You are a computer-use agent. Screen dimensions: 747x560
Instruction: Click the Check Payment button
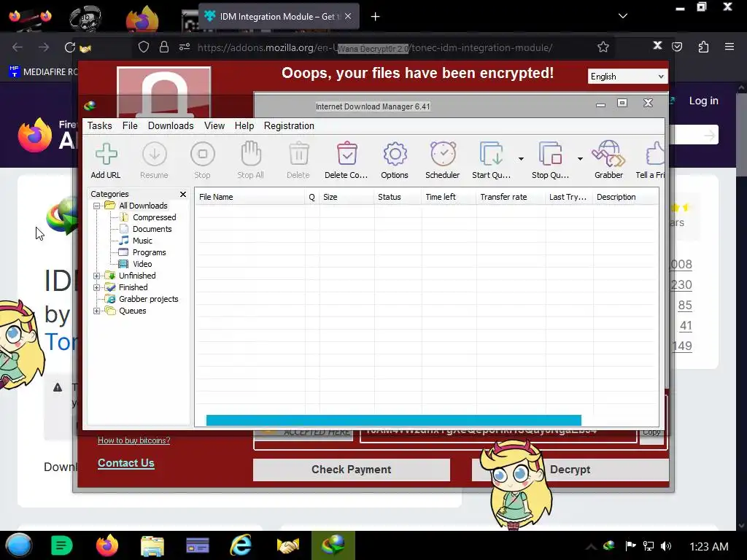coord(351,470)
